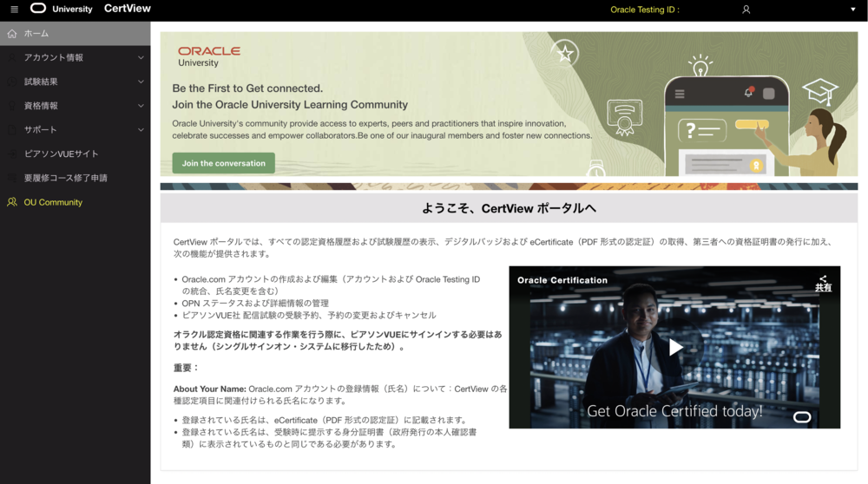Screen dimensions: 868x484
Task: Click the 'About Your Name:' text
Action: click(210, 389)
